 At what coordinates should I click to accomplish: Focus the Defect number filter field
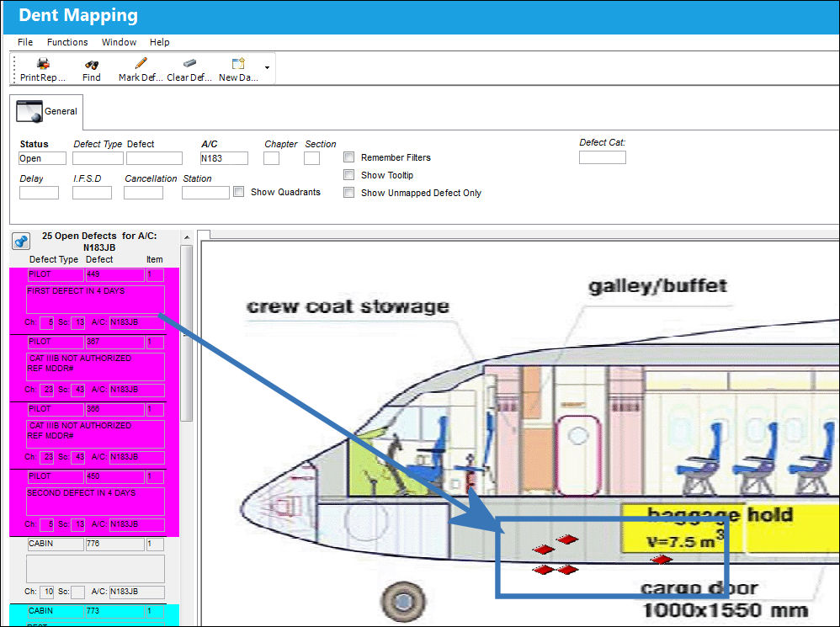pos(154,158)
